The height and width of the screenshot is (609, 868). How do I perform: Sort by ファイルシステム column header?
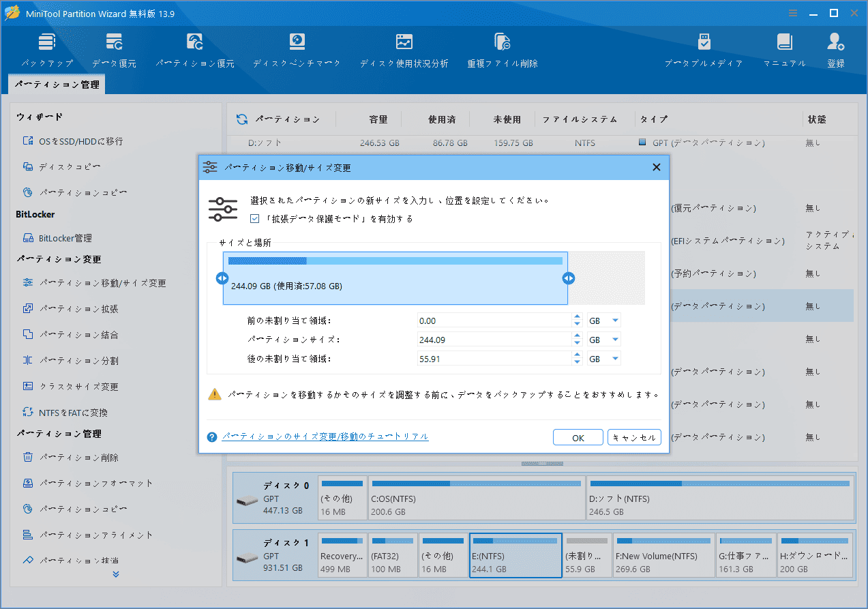pyautogui.click(x=580, y=119)
